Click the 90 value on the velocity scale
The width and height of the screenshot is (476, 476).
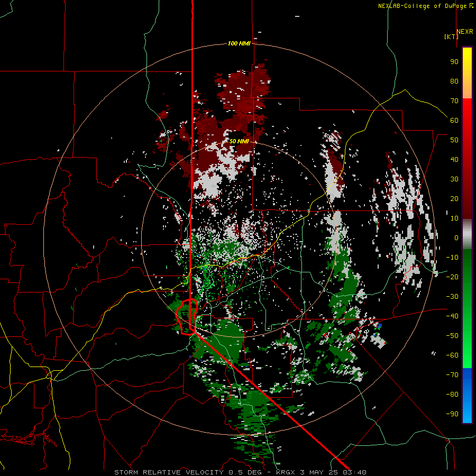click(x=454, y=62)
